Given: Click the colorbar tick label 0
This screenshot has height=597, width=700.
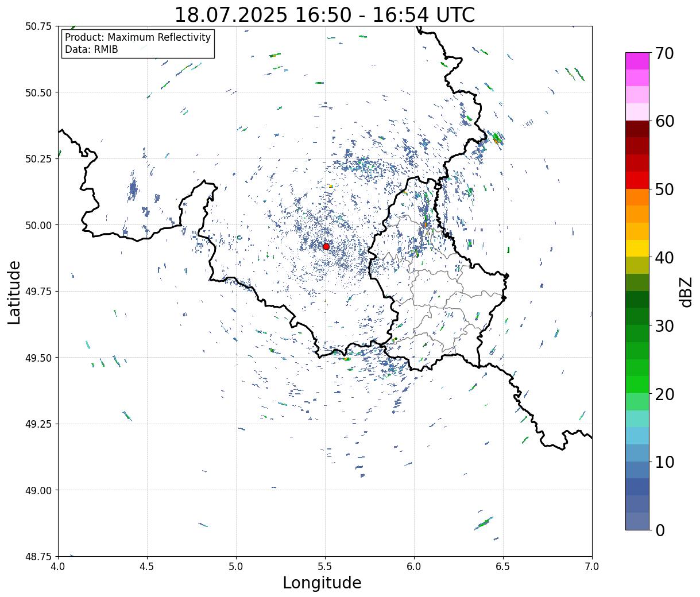Looking at the screenshot, I should 659,530.
